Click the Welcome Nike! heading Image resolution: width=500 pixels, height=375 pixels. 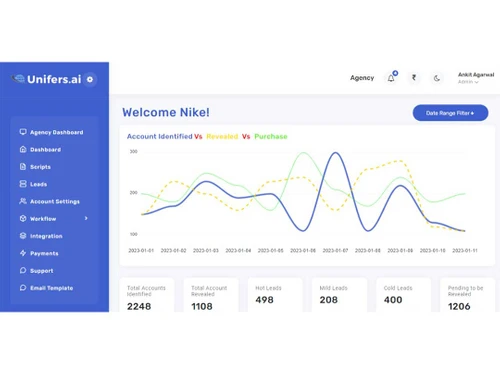pos(166,112)
